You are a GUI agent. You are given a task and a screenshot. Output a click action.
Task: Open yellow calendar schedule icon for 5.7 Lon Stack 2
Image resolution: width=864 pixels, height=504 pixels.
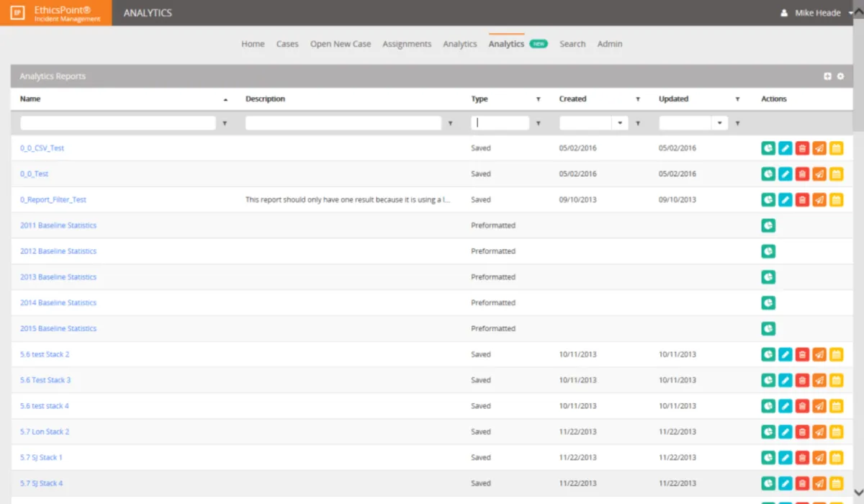(x=836, y=432)
